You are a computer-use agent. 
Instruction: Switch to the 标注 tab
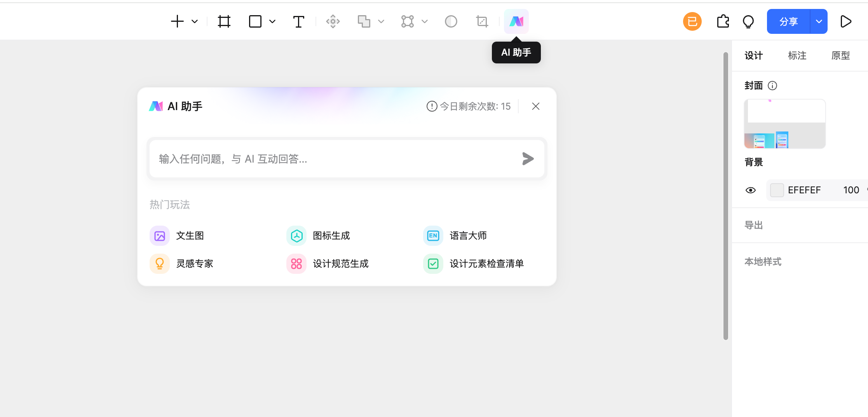(x=797, y=56)
